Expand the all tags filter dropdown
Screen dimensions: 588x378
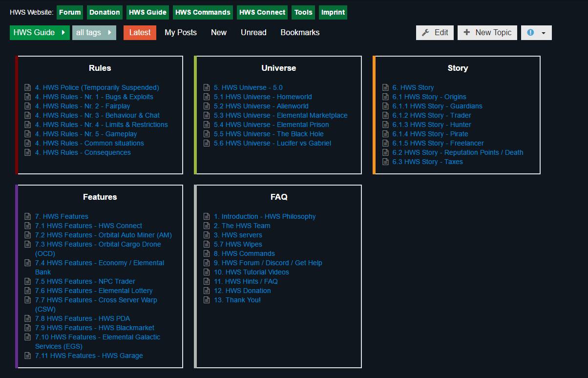pyautogui.click(x=94, y=33)
